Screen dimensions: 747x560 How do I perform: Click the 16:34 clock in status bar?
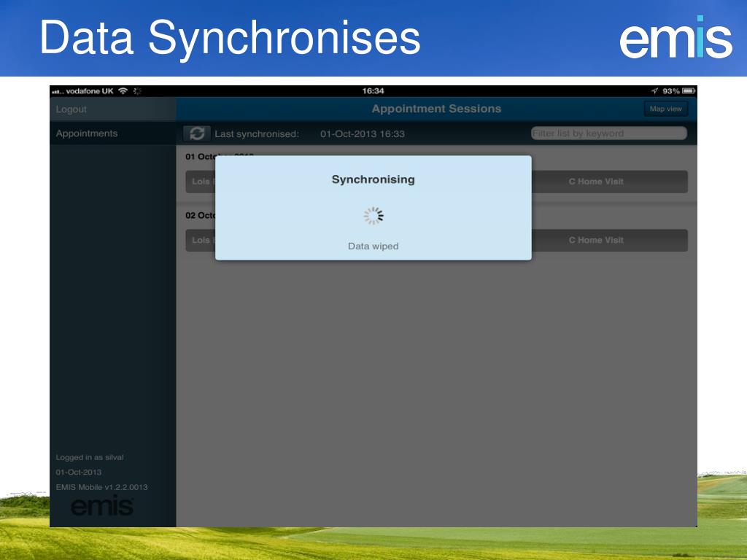pos(373,91)
